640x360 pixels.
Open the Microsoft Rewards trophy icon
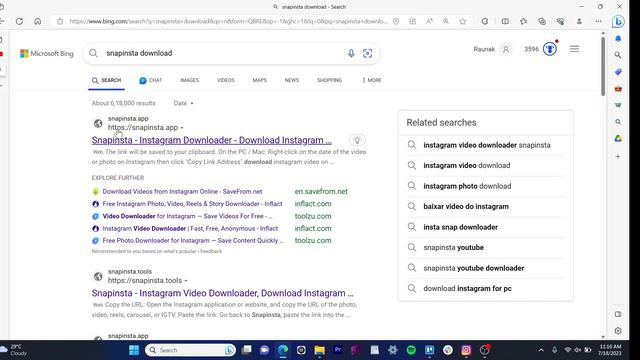pyautogui.click(x=550, y=49)
